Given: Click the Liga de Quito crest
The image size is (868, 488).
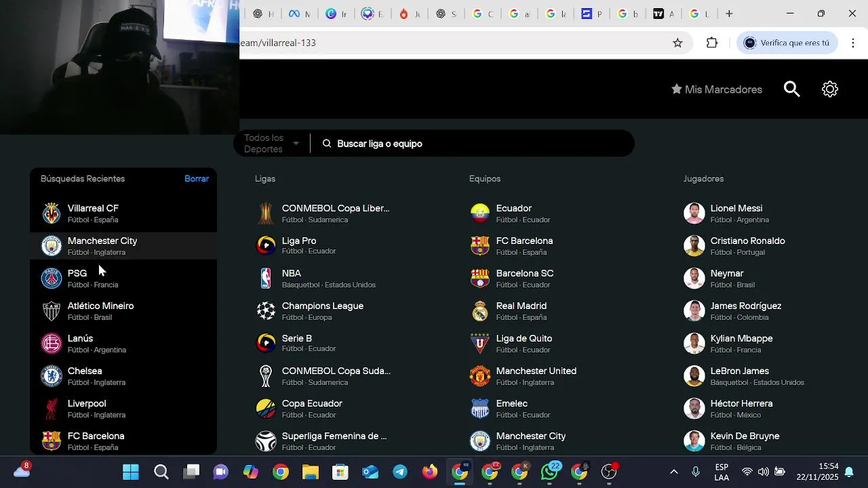Looking at the screenshot, I should 480,344.
